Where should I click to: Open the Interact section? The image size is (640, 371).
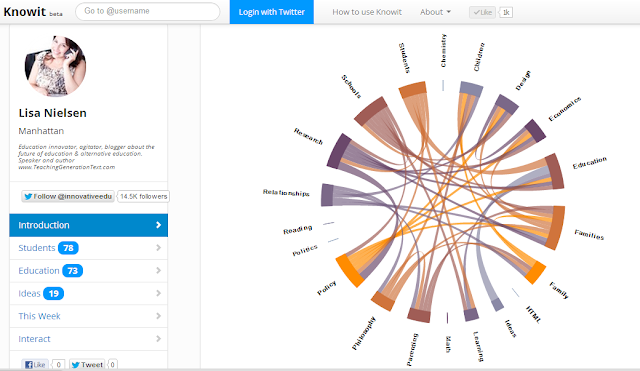[x=89, y=339]
